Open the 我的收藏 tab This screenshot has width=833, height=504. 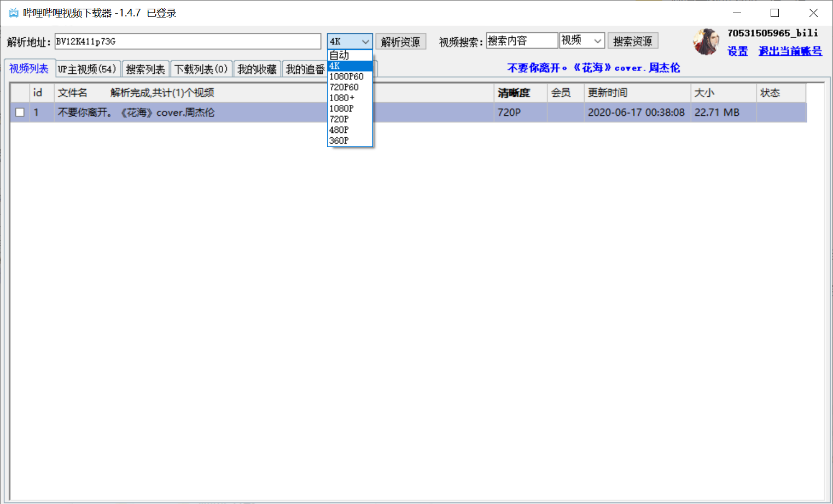pyautogui.click(x=257, y=69)
